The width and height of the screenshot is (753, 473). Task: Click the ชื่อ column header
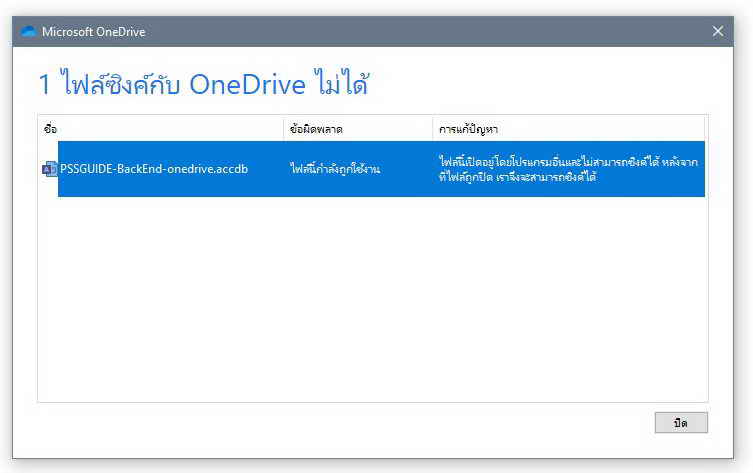pos(160,129)
